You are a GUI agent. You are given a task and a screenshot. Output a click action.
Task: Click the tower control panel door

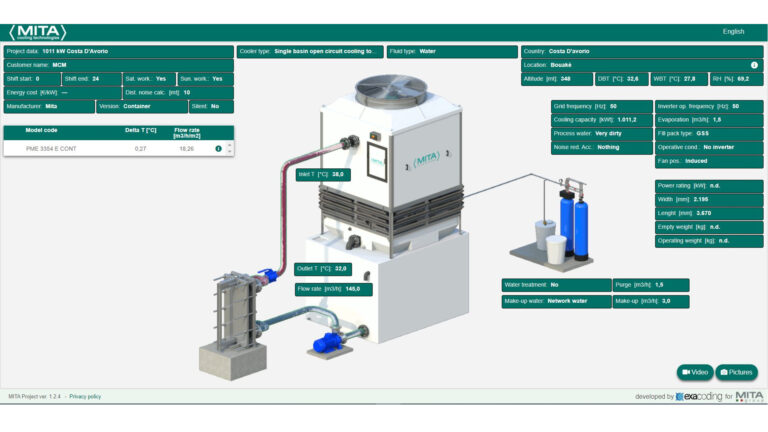point(376,162)
